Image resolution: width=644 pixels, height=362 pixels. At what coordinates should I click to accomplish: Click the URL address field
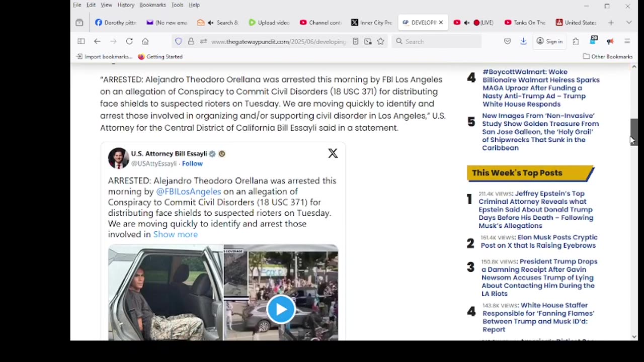(278, 41)
